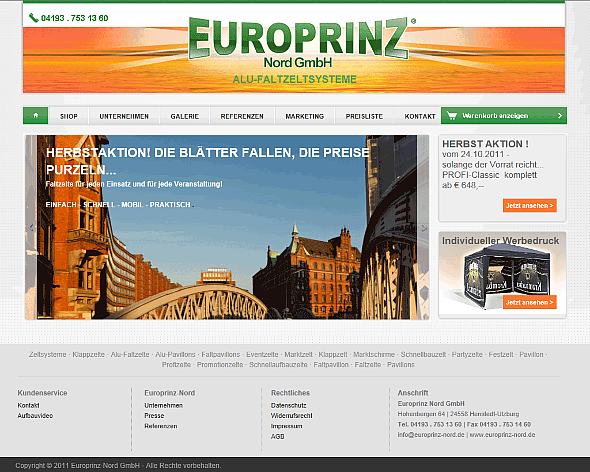Click the Promotionzelte keyword
590x472 pixels.
[220, 365]
